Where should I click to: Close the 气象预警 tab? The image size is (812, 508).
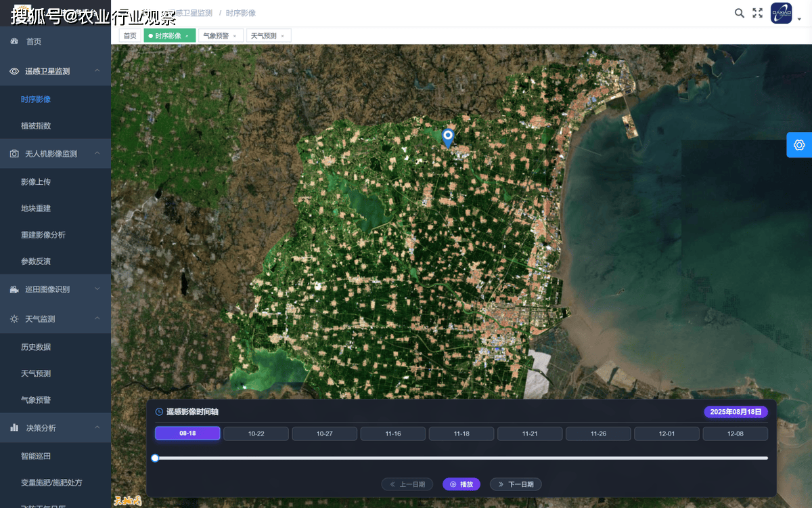click(x=235, y=36)
